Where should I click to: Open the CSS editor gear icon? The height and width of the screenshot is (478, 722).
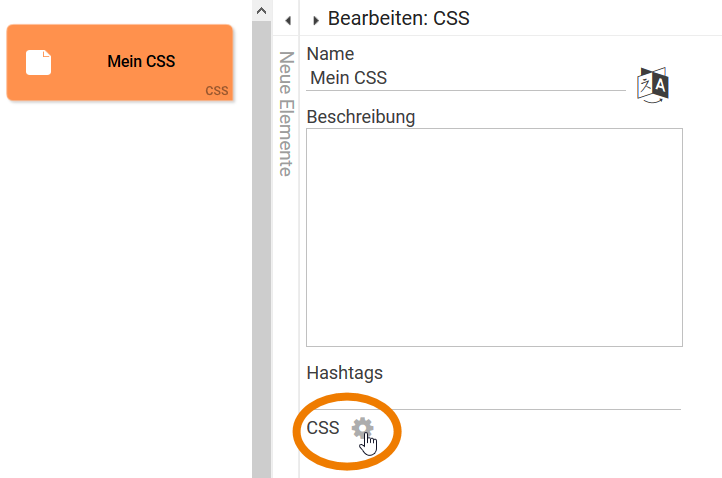tap(362, 428)
